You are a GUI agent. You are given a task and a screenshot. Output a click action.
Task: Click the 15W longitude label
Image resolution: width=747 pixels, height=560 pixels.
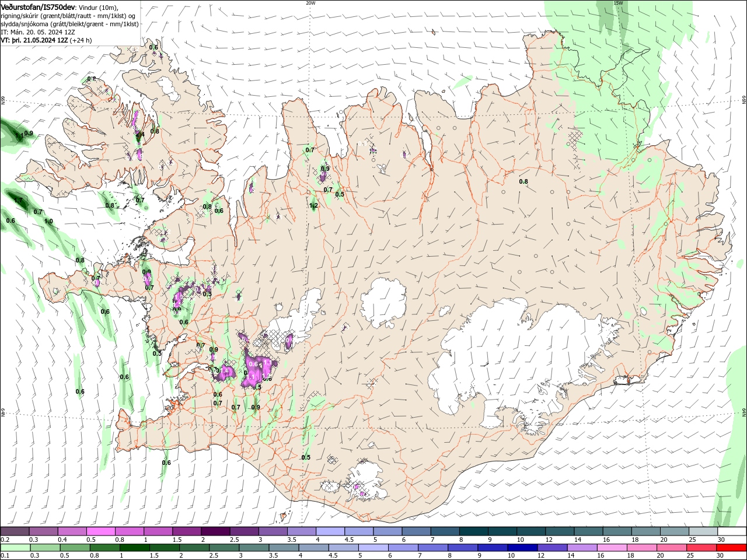(x=618, y=3)
